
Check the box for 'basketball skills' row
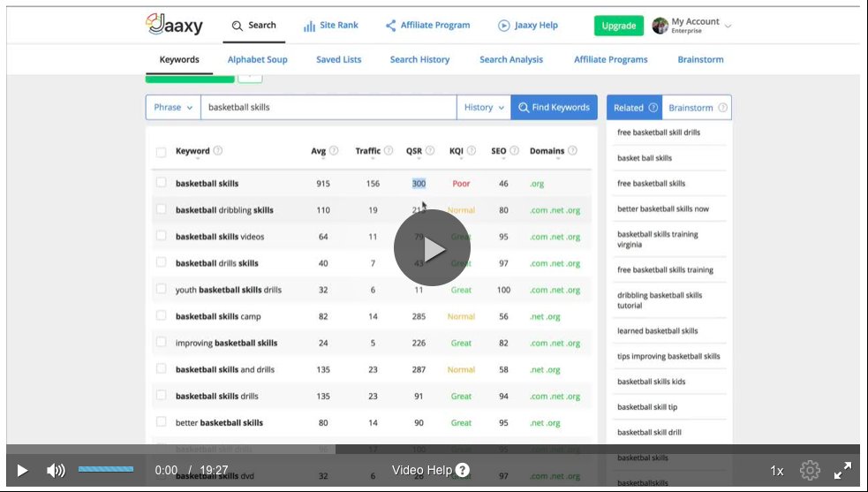coord(161,182)
